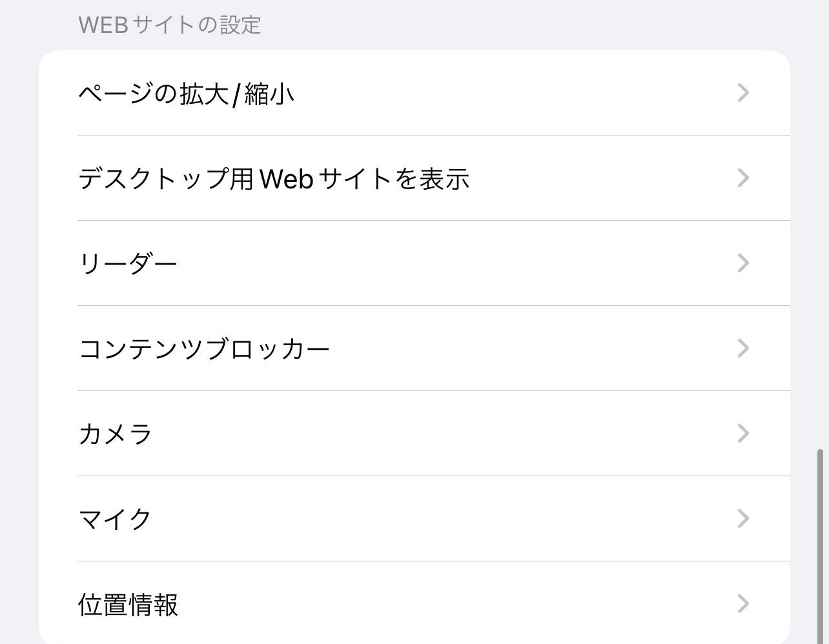Tap the 位置情報 row chevron icon
829x644 pixels.
click(743, 604)
